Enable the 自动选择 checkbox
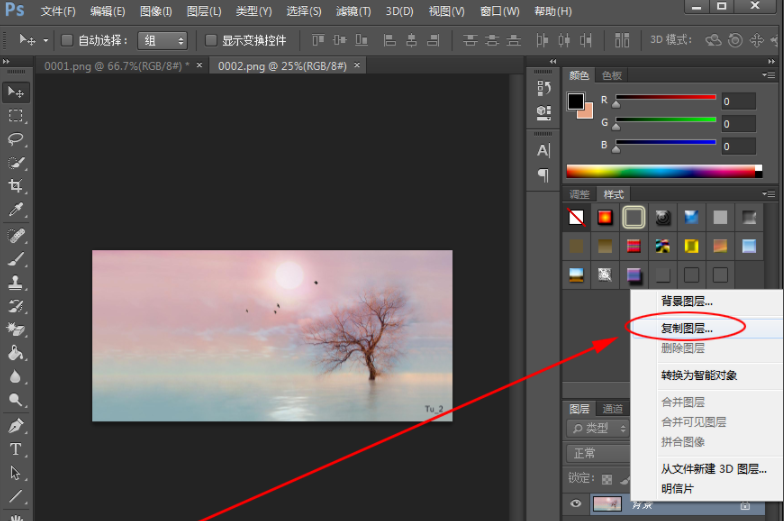784x521 pixels. (x=67, y=41)
